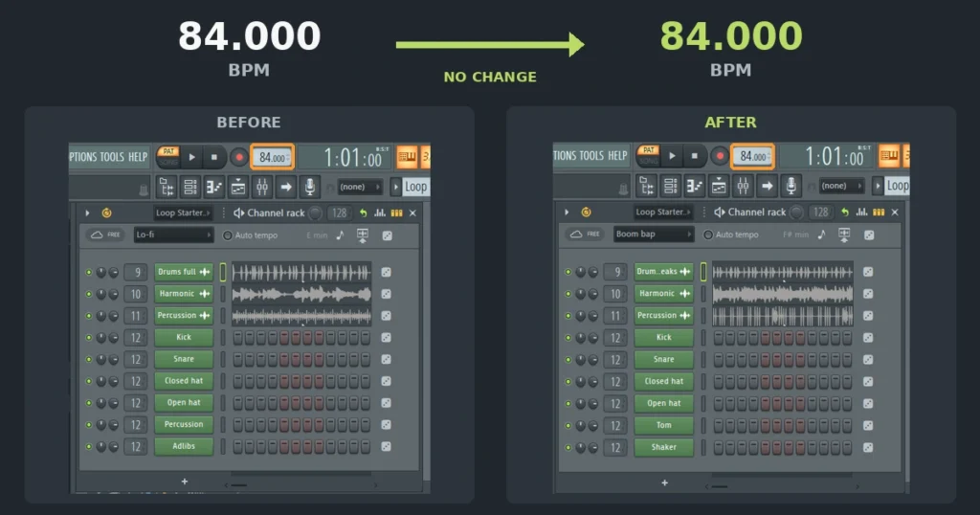The image size is (980, 515).
Task: Click the randomize dice beside Lo-fi header
Action: 387,235
